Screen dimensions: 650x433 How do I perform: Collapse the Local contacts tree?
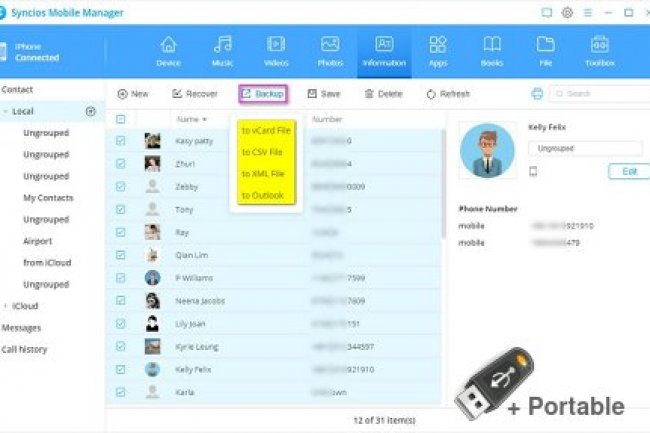tap(6, 111)
